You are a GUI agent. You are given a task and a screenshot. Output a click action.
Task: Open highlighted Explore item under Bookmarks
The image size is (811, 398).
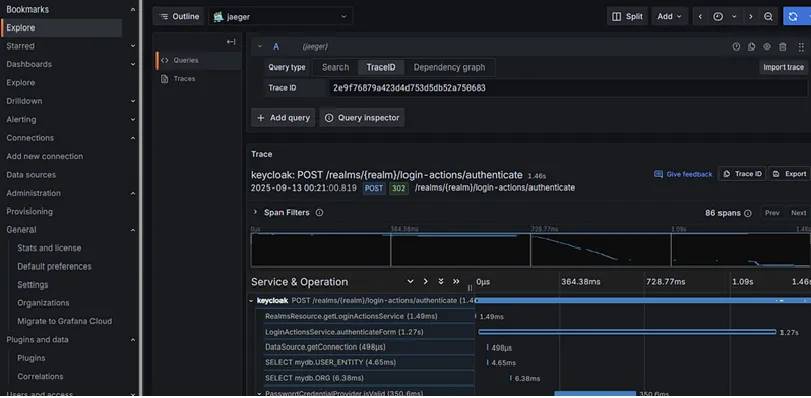pos(62,28)
